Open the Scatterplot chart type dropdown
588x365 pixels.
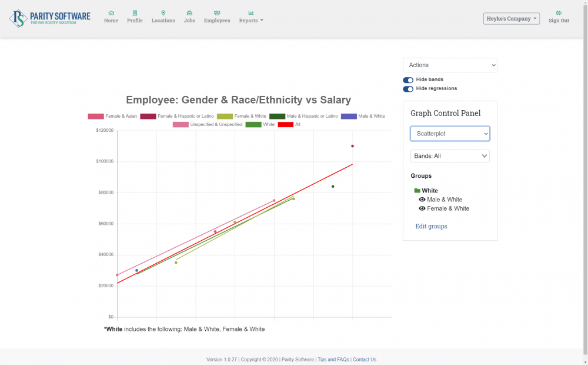coord(450,134)
